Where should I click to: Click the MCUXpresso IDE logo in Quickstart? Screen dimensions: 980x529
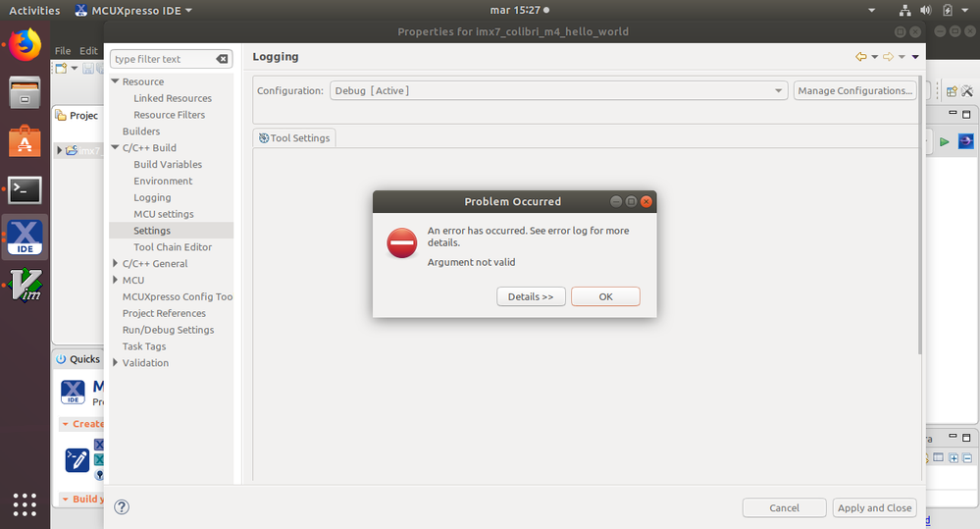pyautogui.click(x=74, y=392)
